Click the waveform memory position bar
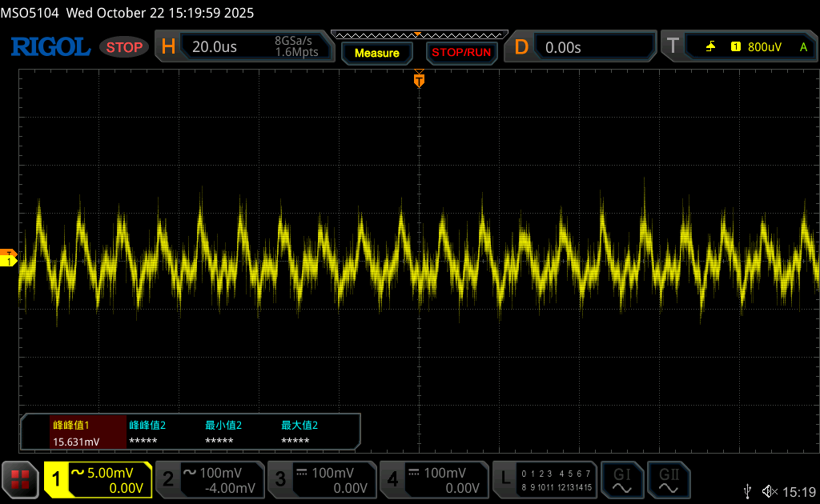 coord(420,35)
